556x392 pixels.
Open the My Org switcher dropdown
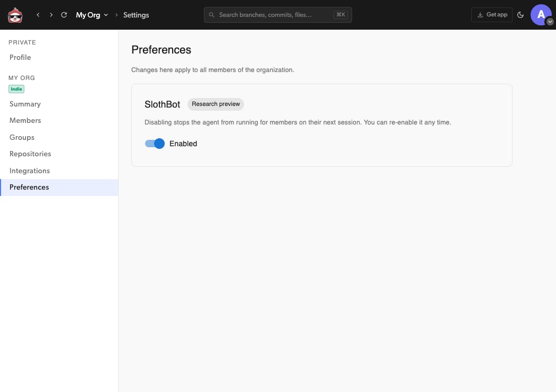(92, 15)
